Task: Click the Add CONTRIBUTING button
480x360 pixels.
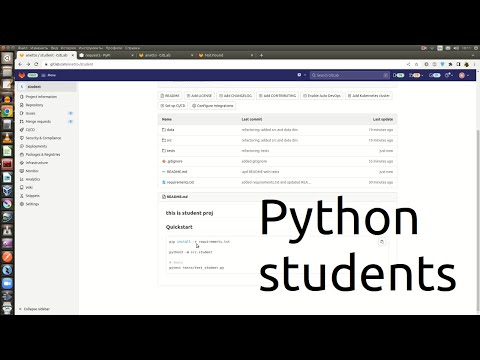Action: coord(277,96)
